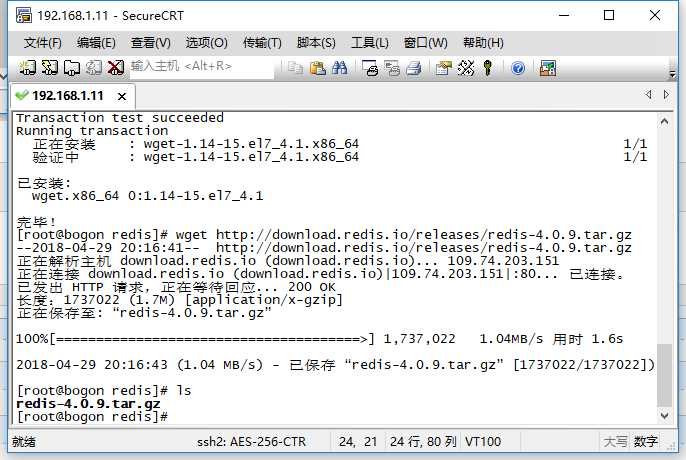686x460 pixels.
Task: Click the tab scroll left arrow
Action: [x=648, y=94]
